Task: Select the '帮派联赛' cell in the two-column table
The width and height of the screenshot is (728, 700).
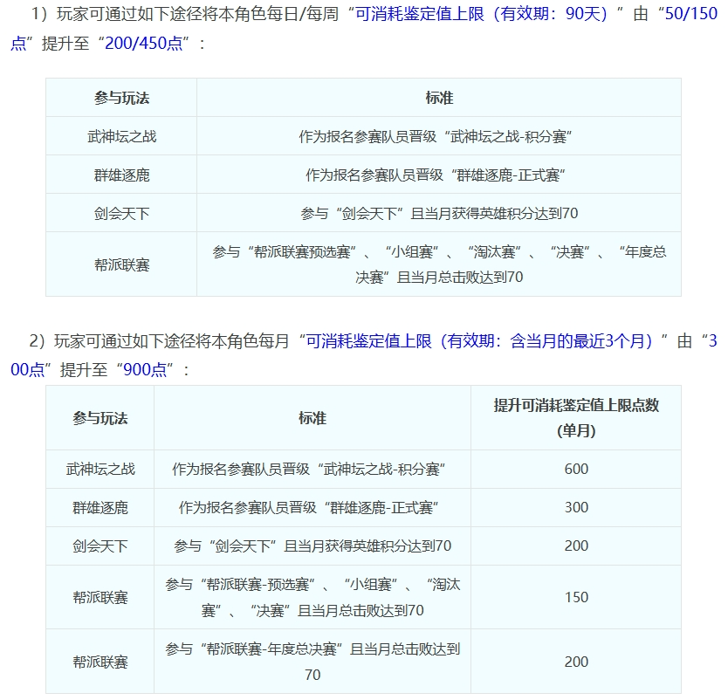Action: point(121,264)
